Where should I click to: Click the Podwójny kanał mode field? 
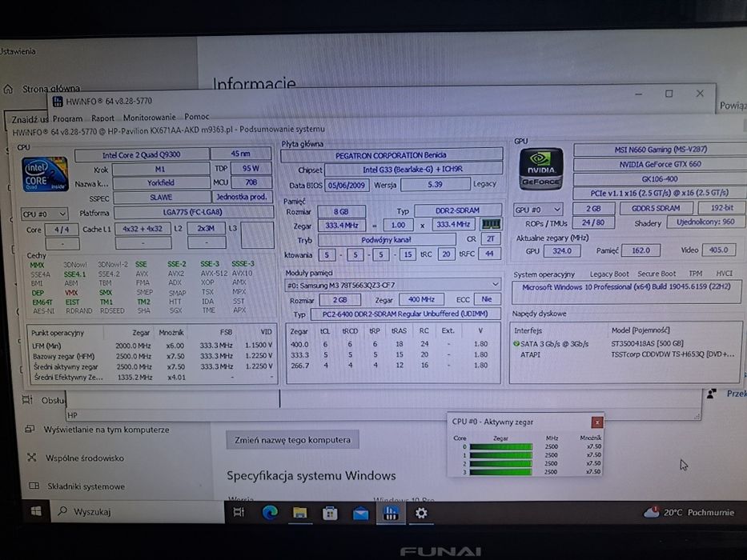[x=386, y=240]
